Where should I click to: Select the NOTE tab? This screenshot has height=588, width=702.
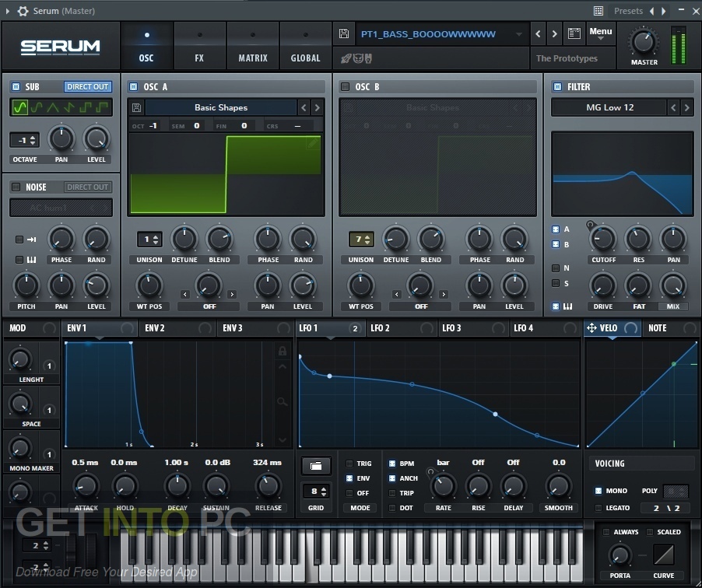670,328
